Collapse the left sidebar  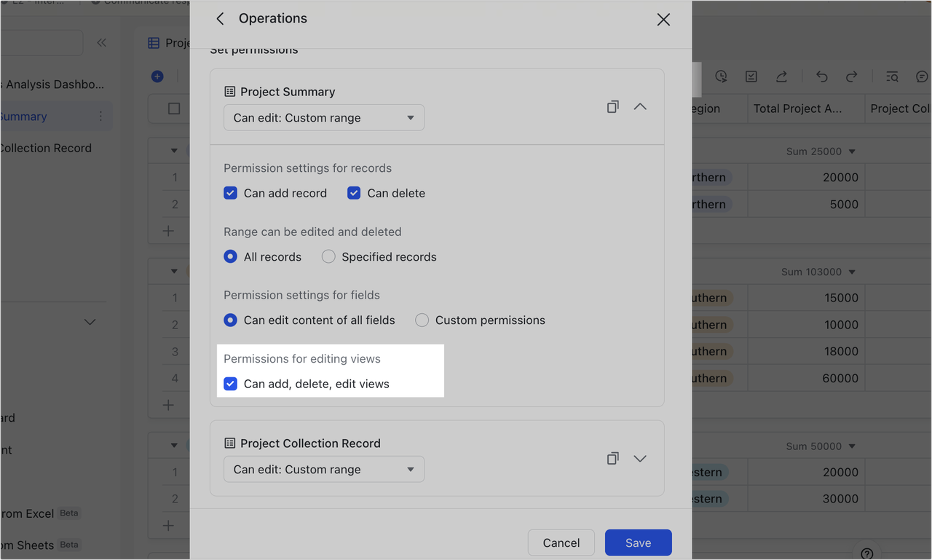point(102,43)
